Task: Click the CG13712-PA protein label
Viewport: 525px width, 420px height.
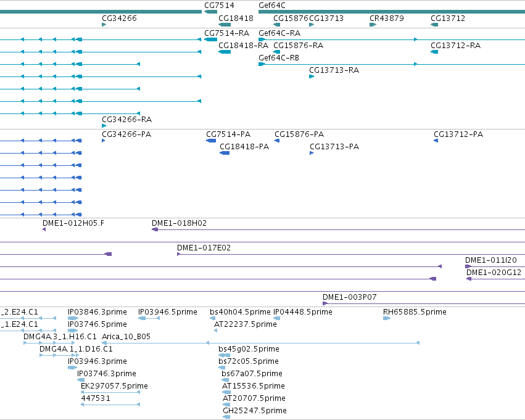Action: (x=458, y=134)
